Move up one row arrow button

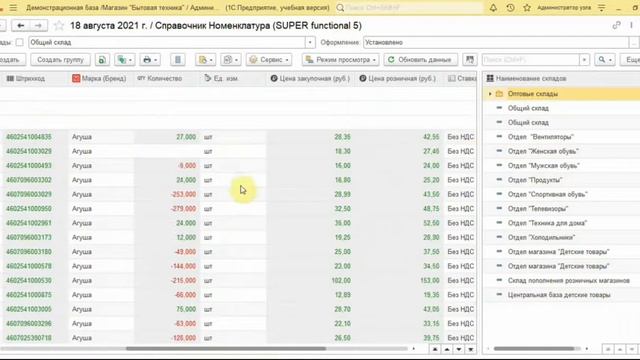[x=447, y=349]
